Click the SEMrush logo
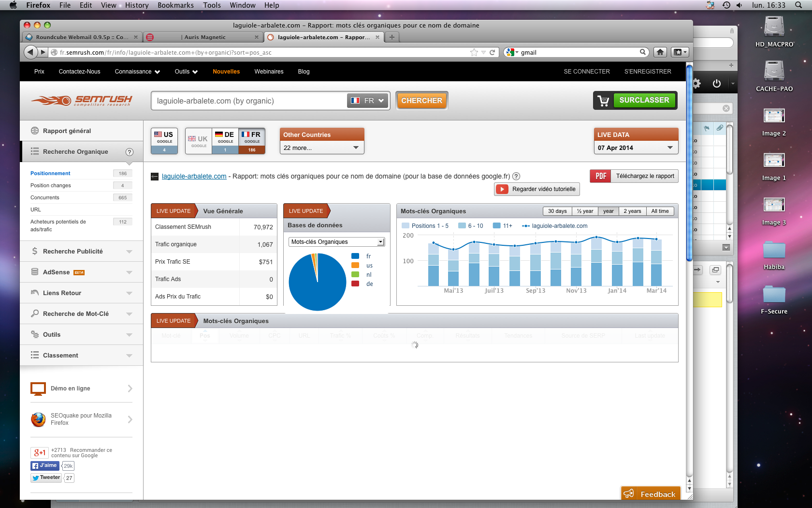 [81, 101]
